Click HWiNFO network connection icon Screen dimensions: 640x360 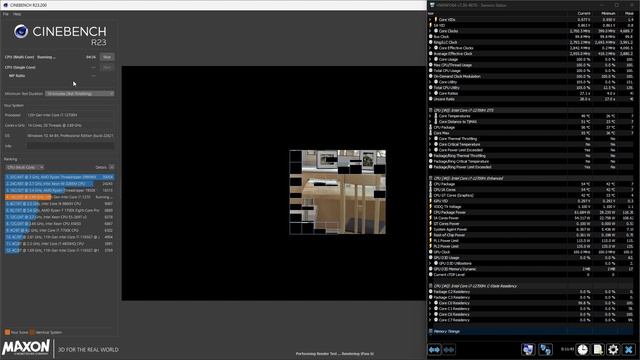click(545, 350)
